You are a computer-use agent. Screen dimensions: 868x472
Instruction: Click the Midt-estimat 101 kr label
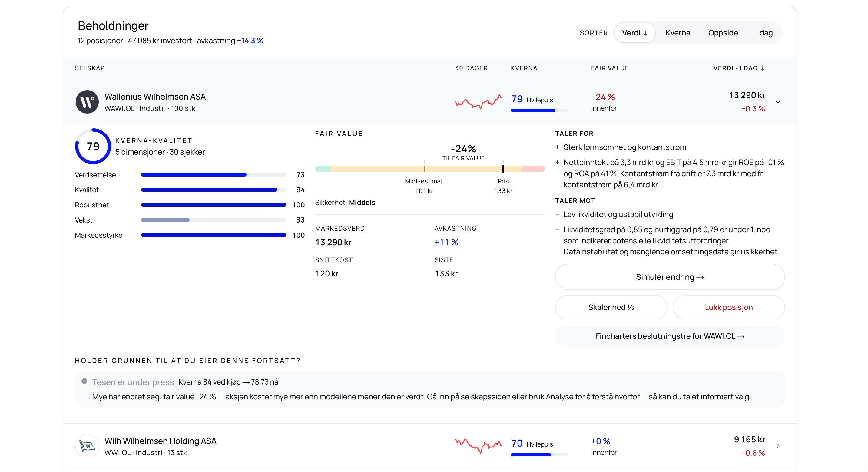click(x=424, y=186)
